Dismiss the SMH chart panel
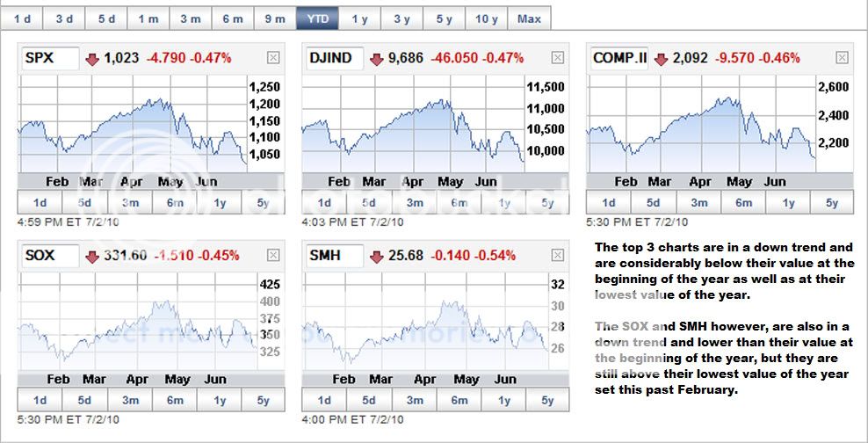The height and width of the screenshot is (443, 868). [558, 256]
